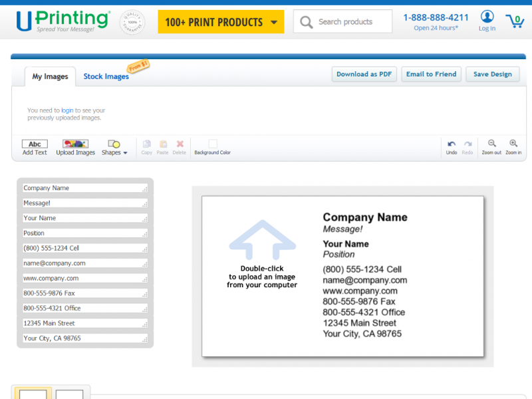
Task: Select the highlighted first page thumbnail
Action: pyautogui.click(x=33, y=394)
